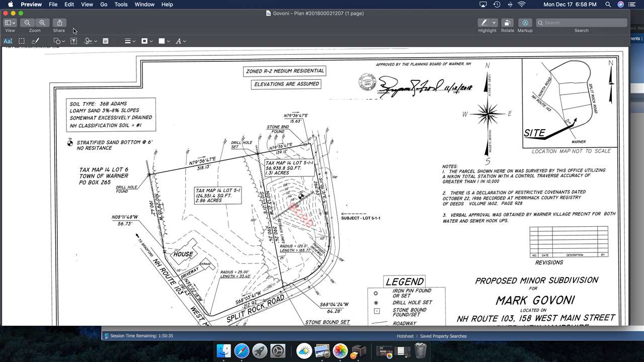Open the Apple menu

[10, 5]
